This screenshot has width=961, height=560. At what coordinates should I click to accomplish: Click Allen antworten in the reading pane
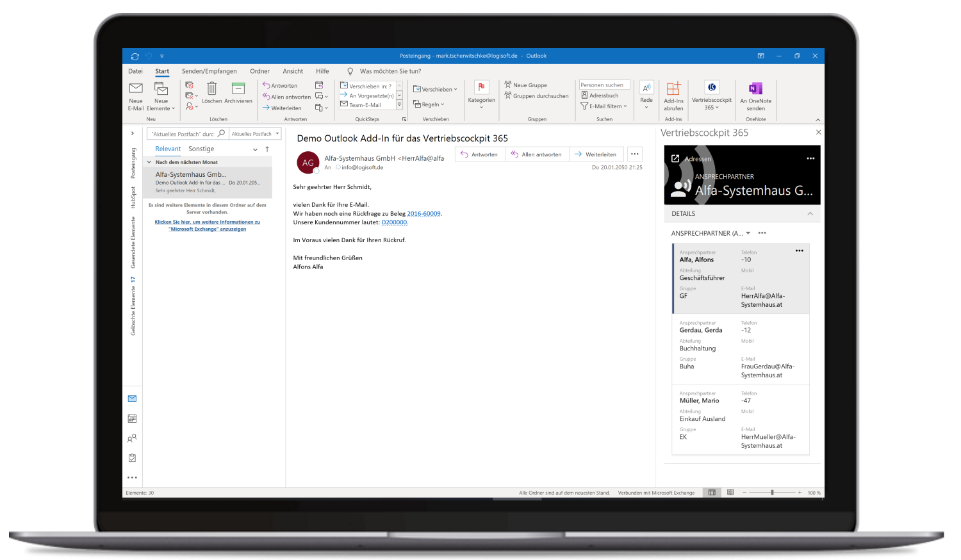[x=537, y=154]
